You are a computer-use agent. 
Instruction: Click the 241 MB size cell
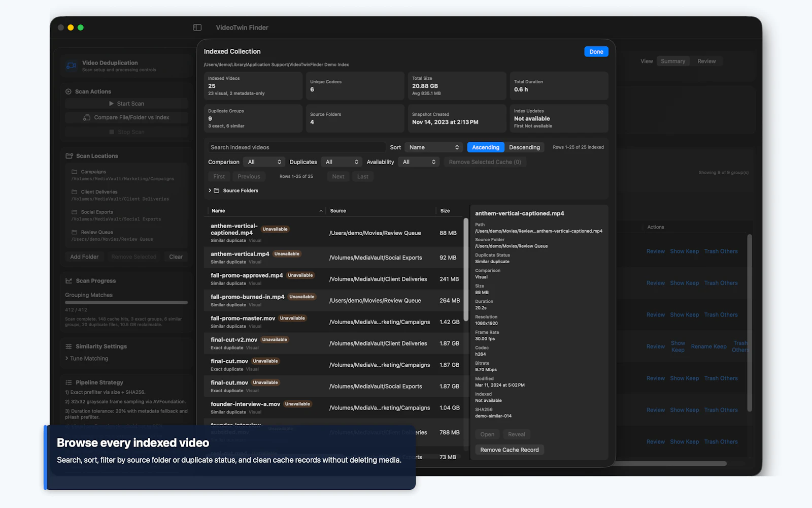tap(449, 279)
